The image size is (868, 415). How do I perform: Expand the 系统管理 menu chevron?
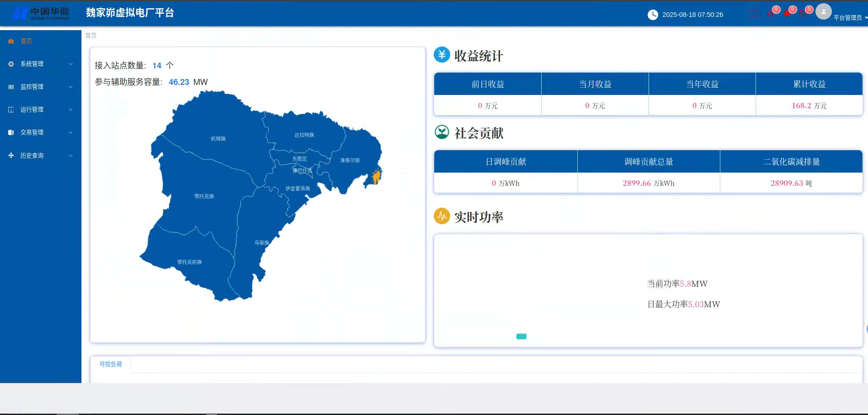click(70, 64)
